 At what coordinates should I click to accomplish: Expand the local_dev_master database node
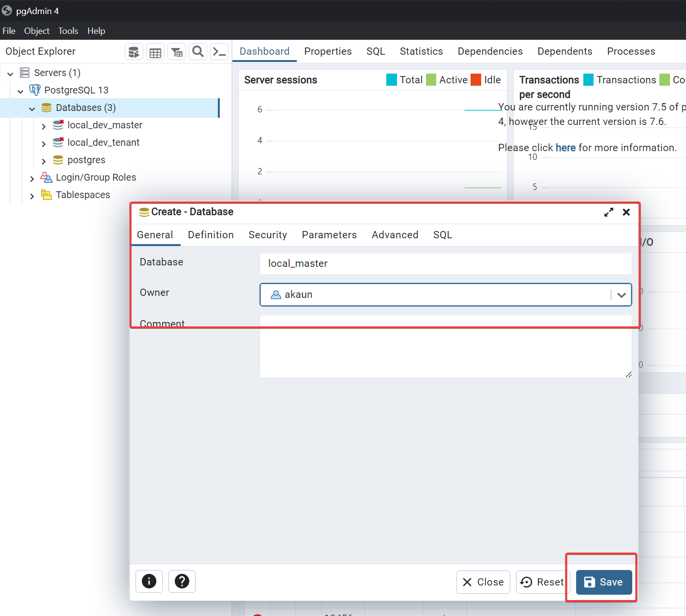(44, 126)
